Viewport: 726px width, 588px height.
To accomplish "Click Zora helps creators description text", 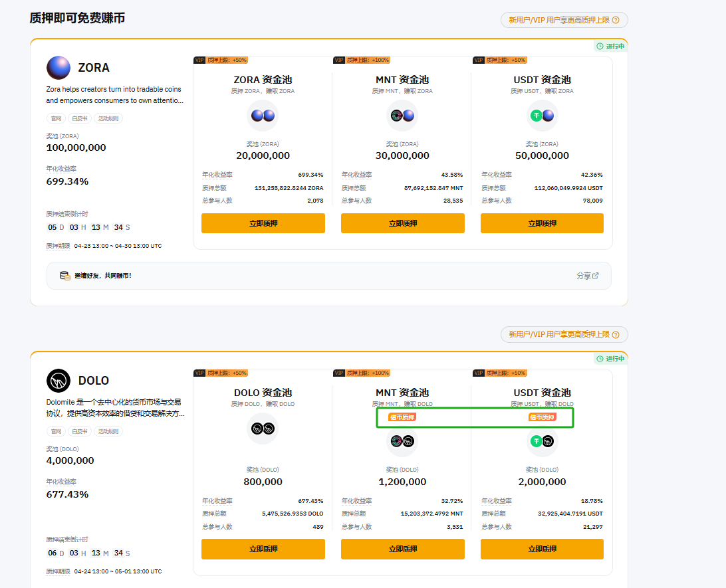I will (115, 95).
